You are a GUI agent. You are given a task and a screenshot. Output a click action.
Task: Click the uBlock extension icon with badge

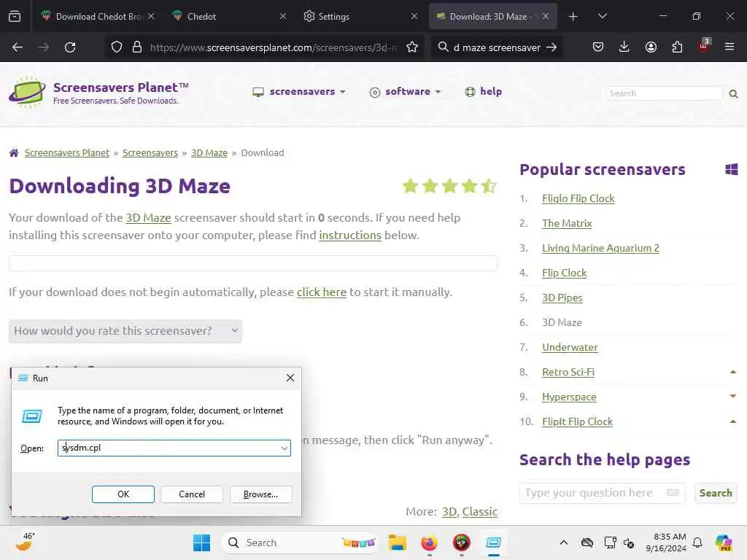(704, 46)
